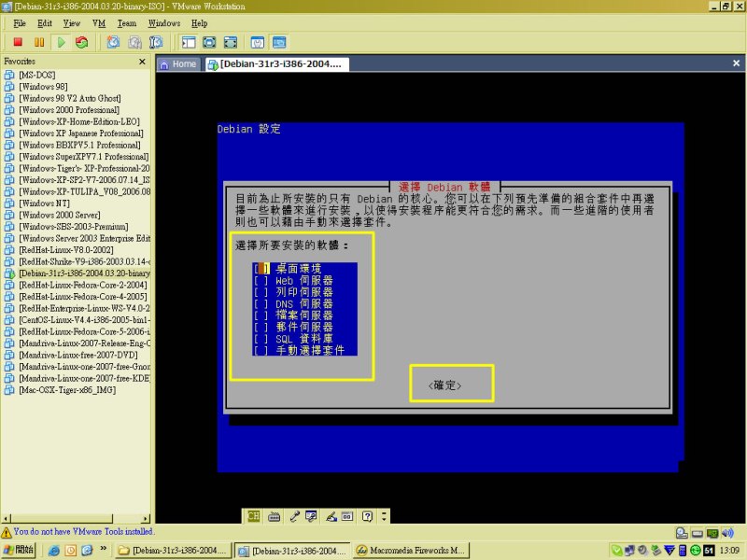747x560 pixels.
Task: Open the Help menu
Action: point(200,23)
